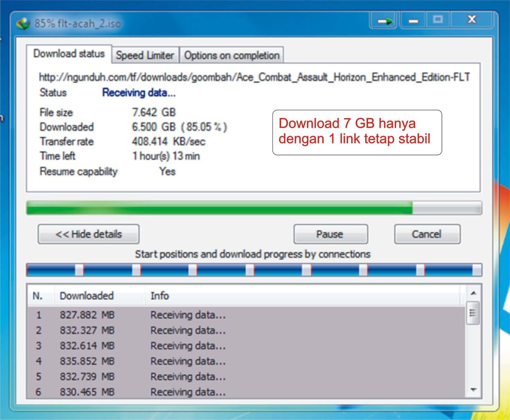Minimize the download window
The height and width of the screenshot is (420, 510).
[x=413, y=21]
